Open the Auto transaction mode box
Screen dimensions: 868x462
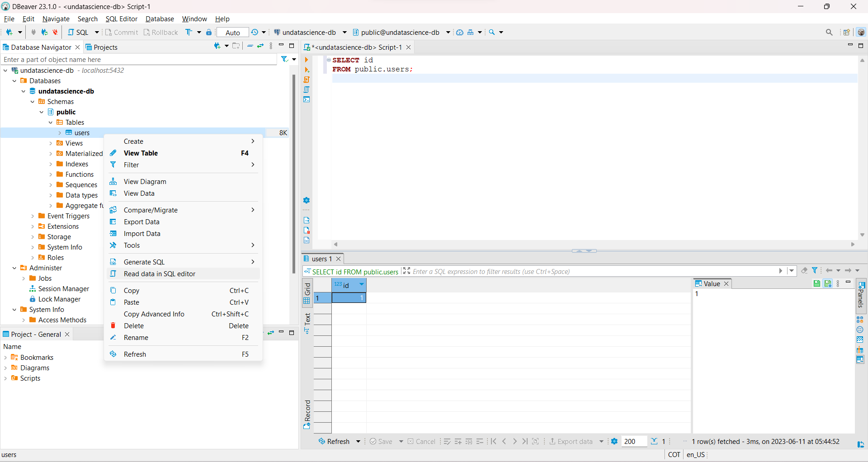tap(232, 33)
